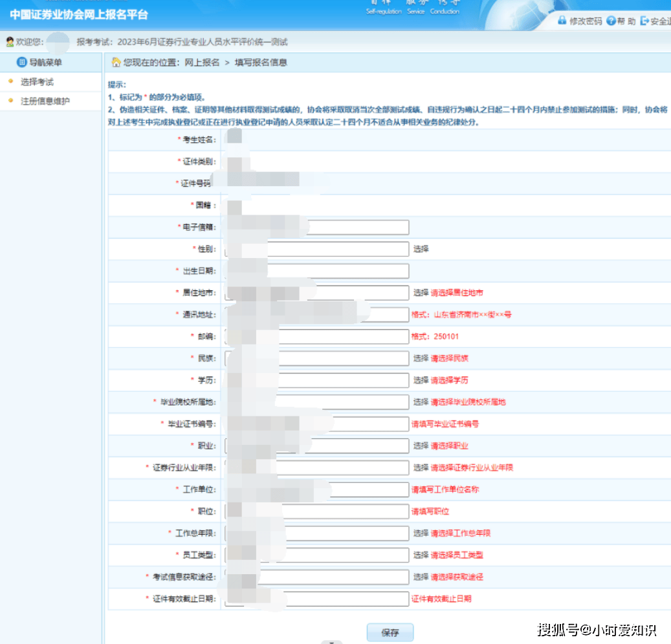The height and width of the screenshot is (644, 671).
Task: Click the 邮编 input field
Action: (x=316, y=336)
